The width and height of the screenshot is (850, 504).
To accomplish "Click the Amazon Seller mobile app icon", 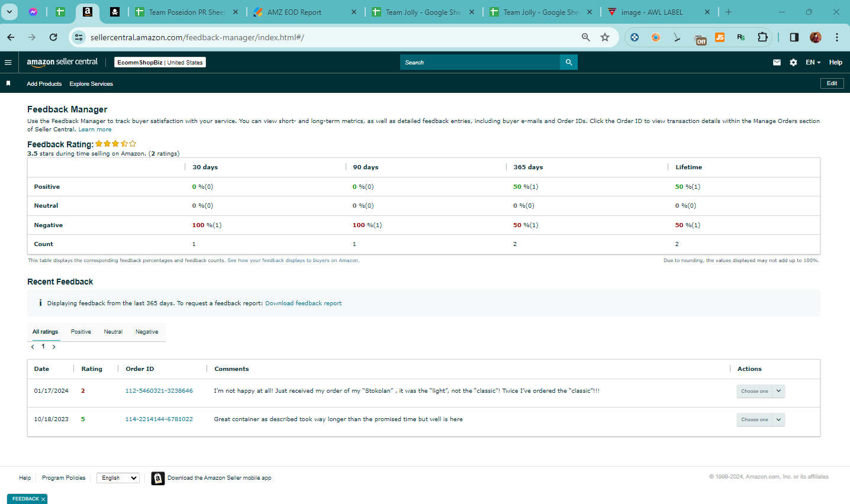I will pos(158,478).
